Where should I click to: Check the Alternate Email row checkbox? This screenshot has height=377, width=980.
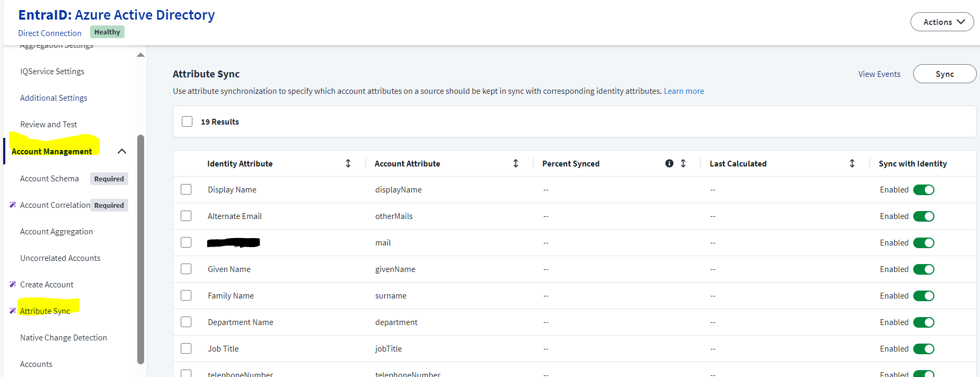[186, 216]
